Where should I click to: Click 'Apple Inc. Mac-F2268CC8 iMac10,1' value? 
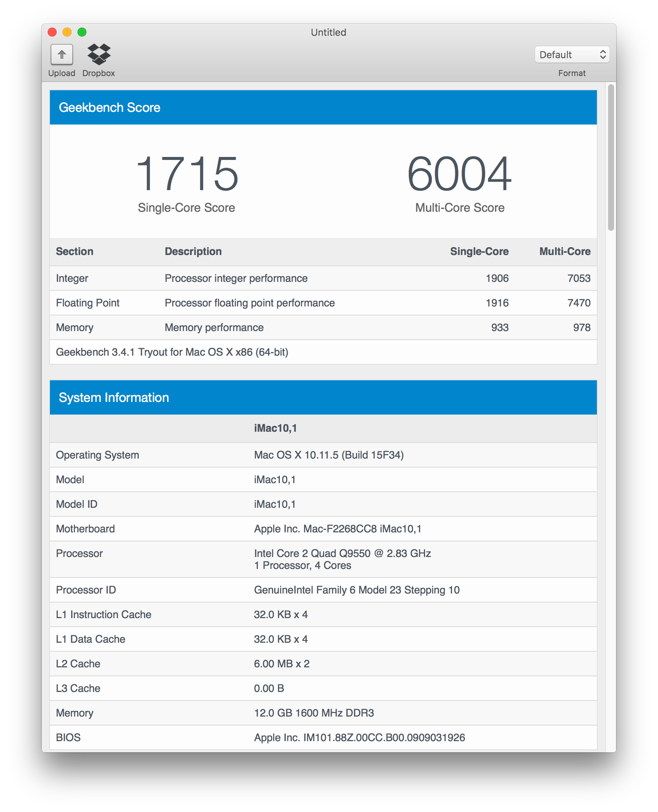tap(338, 529)
